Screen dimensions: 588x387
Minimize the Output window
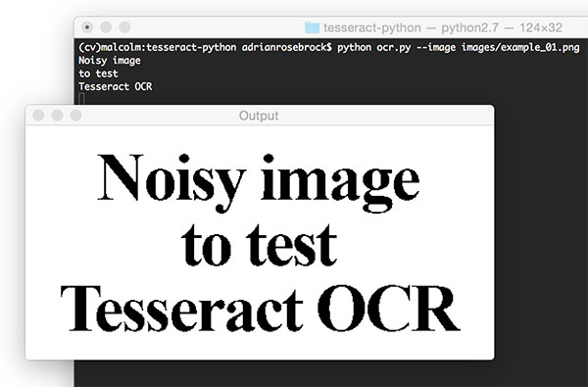pyautogui.click(x=57, y=116)
